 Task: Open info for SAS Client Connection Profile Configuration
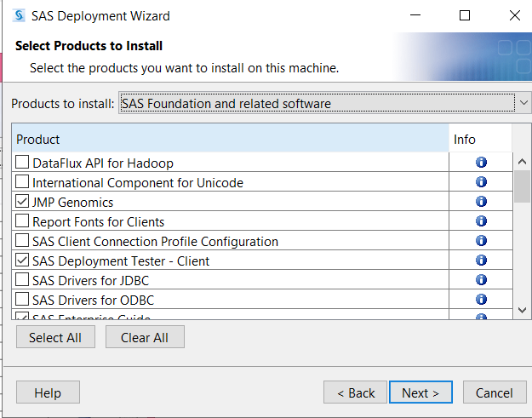[x=481, y=241]
